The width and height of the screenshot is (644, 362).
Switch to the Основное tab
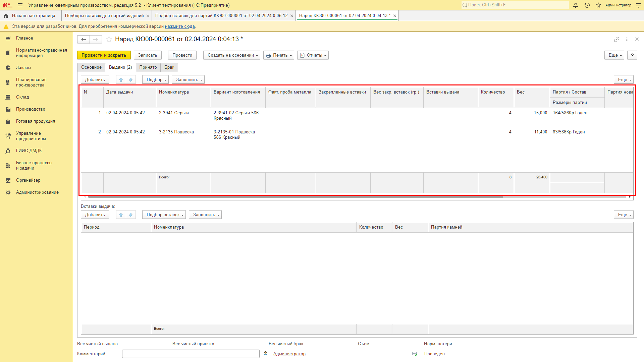point(91,67)
